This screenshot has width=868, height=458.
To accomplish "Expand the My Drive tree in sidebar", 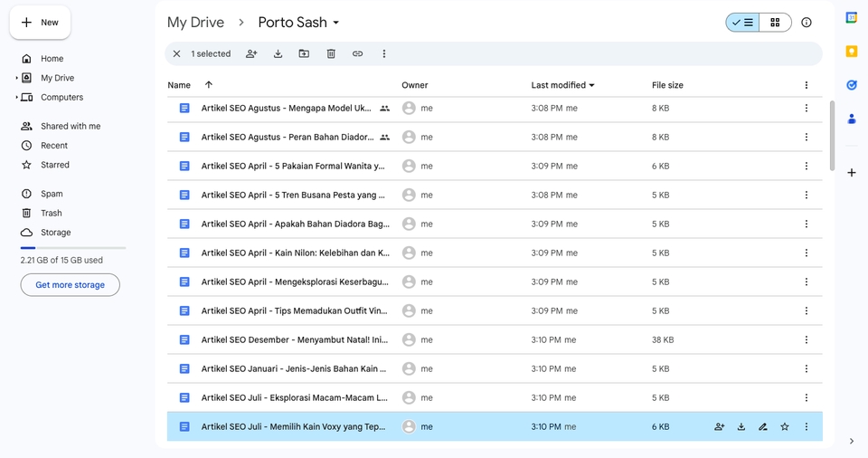I will 16,78.
